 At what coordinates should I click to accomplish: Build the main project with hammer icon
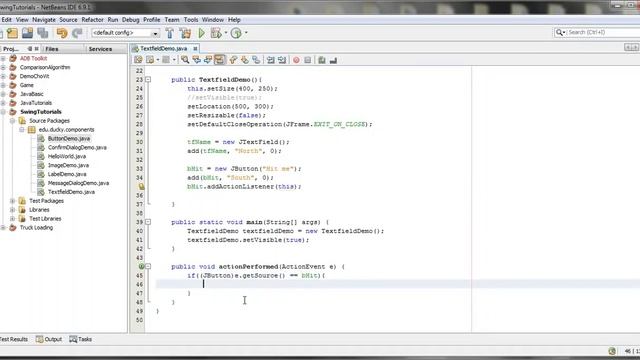click(x=170, y=33)
